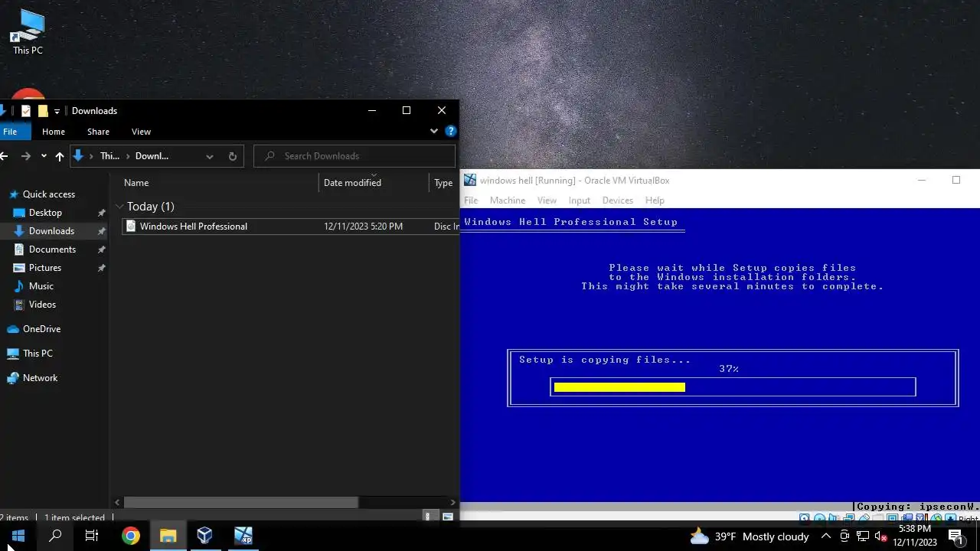Open Videos in the navigation pane
The image size is (980, 551).
(x=42, y=305)
